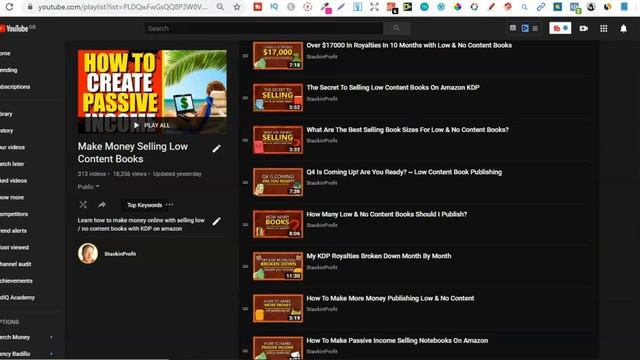Viewport: 640px width, 360px height.
Task: Switch to list view icon in header
Action: pos(535,28)
